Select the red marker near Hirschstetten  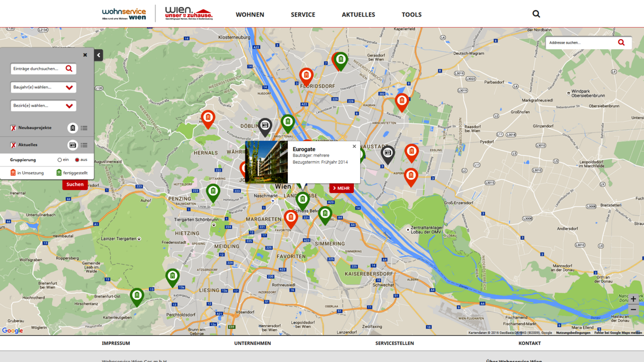coord(401,103)
